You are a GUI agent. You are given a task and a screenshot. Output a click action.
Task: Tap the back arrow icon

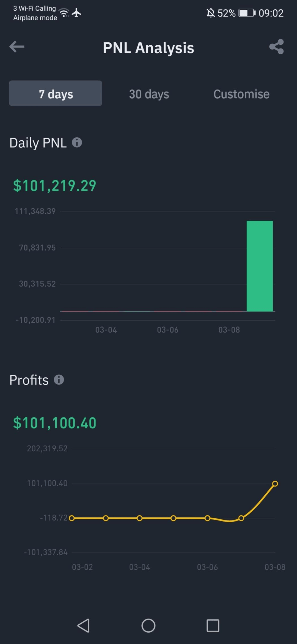(17, 47)
